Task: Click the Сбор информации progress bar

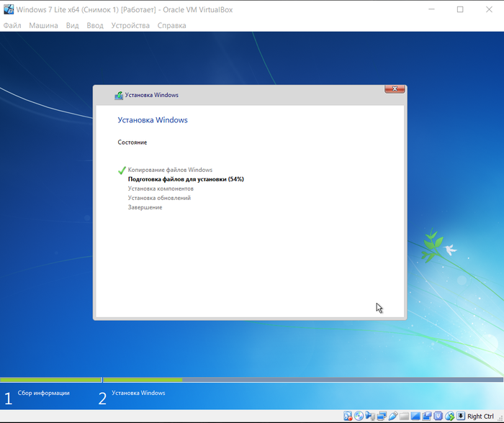Action: coord(51,380)
